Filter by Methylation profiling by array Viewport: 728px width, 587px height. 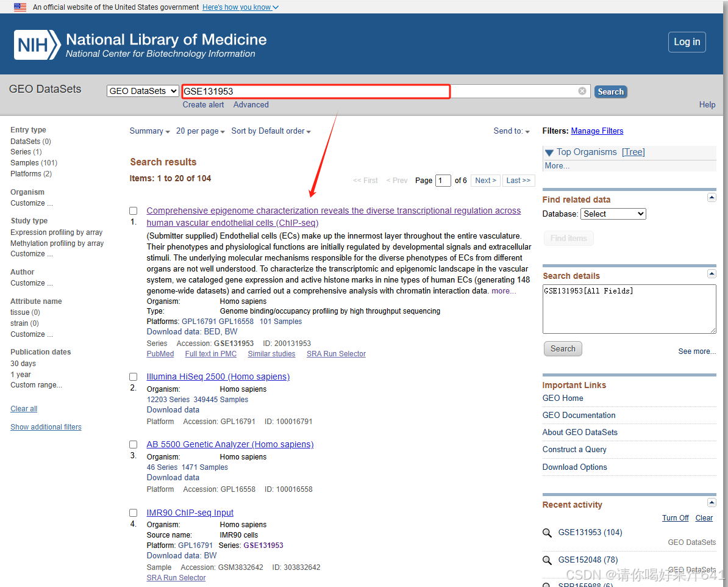click(x=57, y=243)
